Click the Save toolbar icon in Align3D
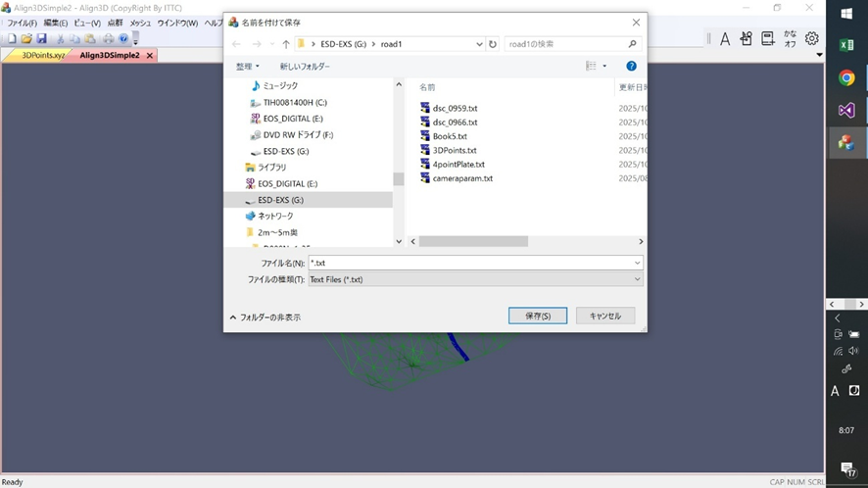Screen dimensions: 868x488 (x=41, y=39)
